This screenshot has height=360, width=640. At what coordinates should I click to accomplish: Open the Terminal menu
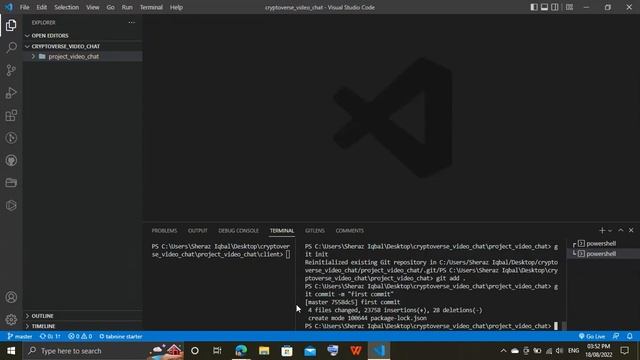pyautogui.click(x=151, y=7)
